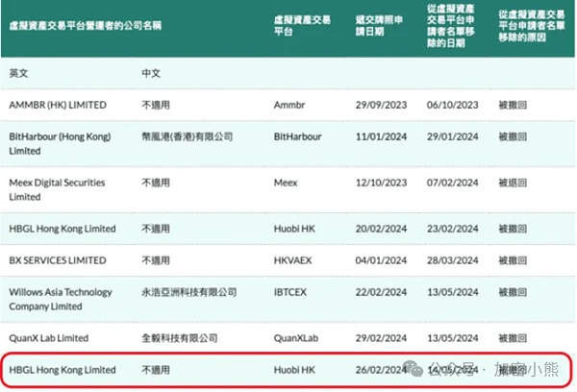Click 被撤回 in the HKVAEX row
This screenshot has width=577, height=392.
pyautogui.click(x=513, y=260)
